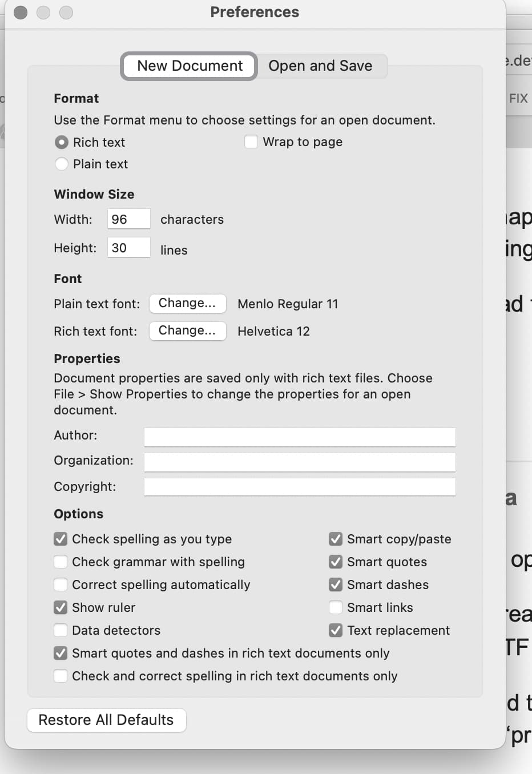Viewport: 532px width, 774px height.
Task: Click the Preferences window title
Action: point(255,12)
